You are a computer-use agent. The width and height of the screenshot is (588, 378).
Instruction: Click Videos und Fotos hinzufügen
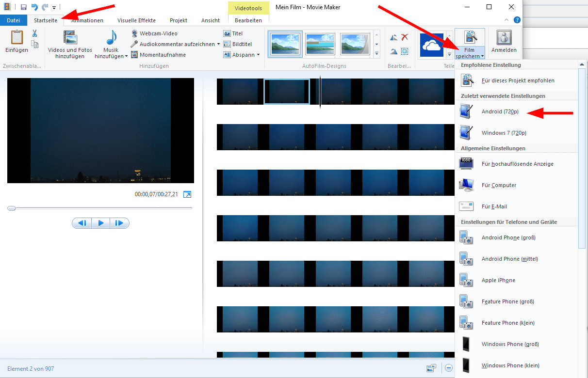click(x=70, y=44)
